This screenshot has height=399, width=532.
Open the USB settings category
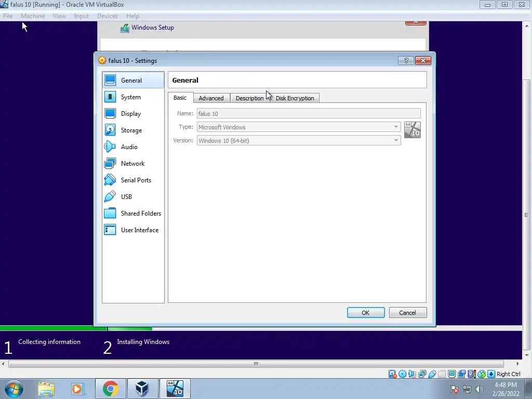click(x=133, y=197)
